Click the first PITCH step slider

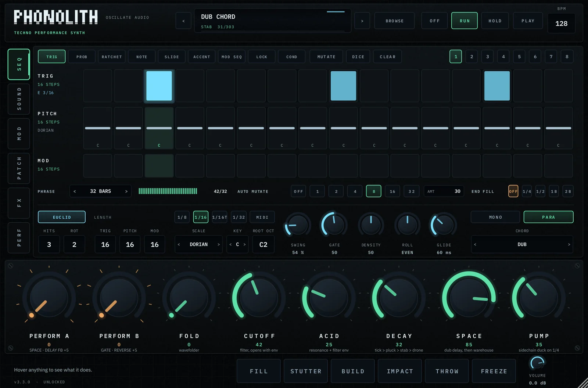coord(98,128)
